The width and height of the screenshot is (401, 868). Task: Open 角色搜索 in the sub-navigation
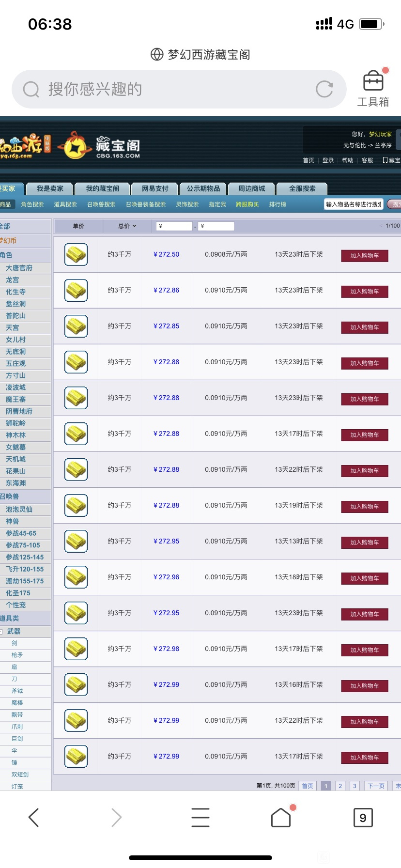point(32,204)
